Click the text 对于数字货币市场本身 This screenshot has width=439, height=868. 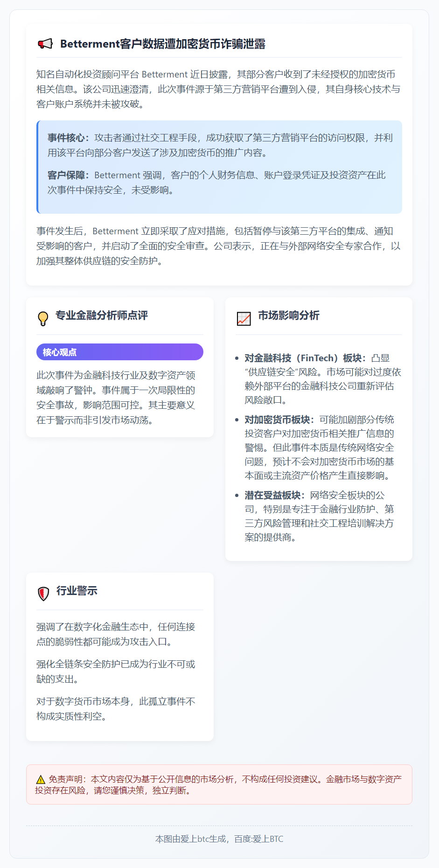tap(116, 709)
